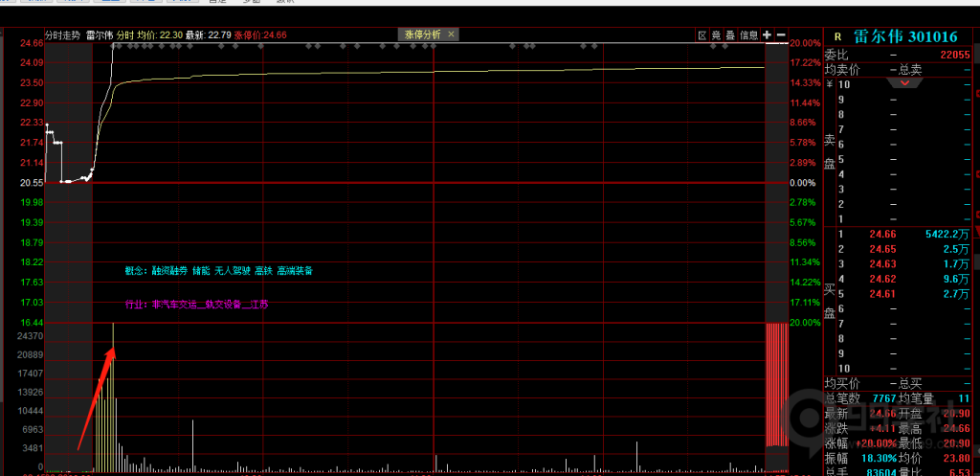Close the 涨停分析 tab
This screenshot has width=980, height=476.
(452, 34)
